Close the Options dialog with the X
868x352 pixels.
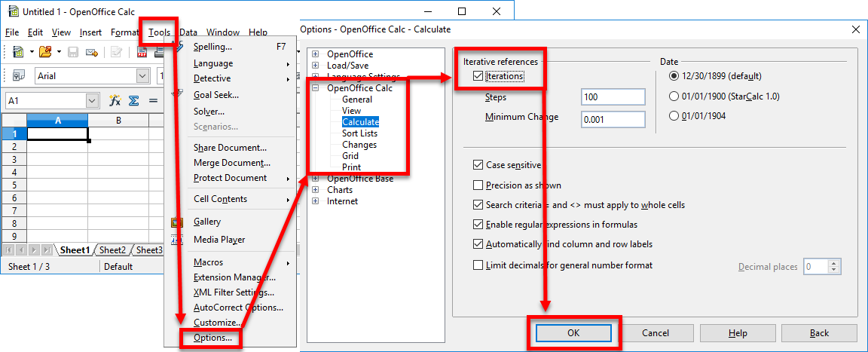point(854,29)
